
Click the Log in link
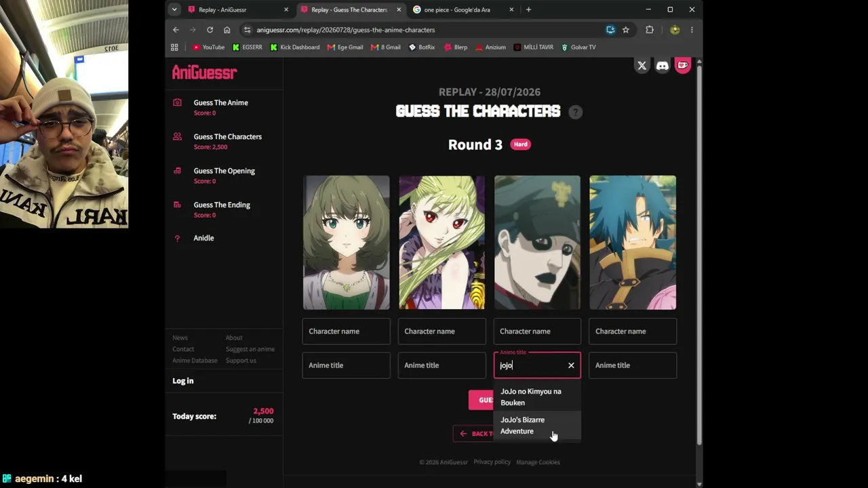coord(183,381)
